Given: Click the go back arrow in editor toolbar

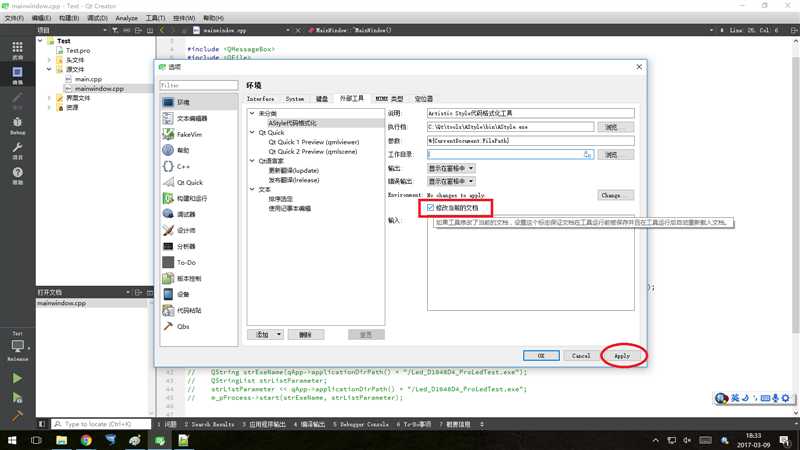Looking at the screenshot, I should (162, 31).
